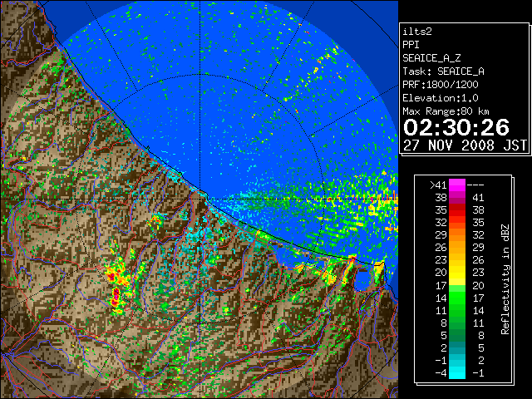Image resolution: width=532 pixels, height=399 pixels.
Task: Click the 'Max Range:80 km' text
Action: click(x=446, y=111)
